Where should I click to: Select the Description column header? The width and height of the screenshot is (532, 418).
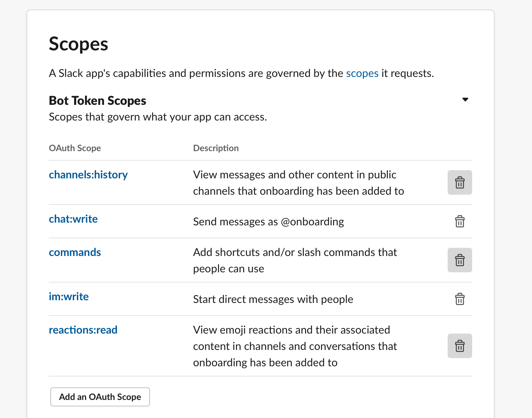(x=216, y=148)
